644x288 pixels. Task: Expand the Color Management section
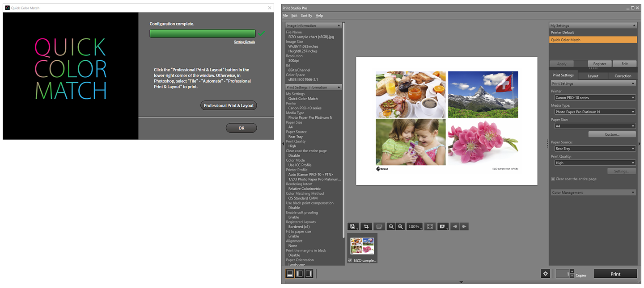pos(593,192)
